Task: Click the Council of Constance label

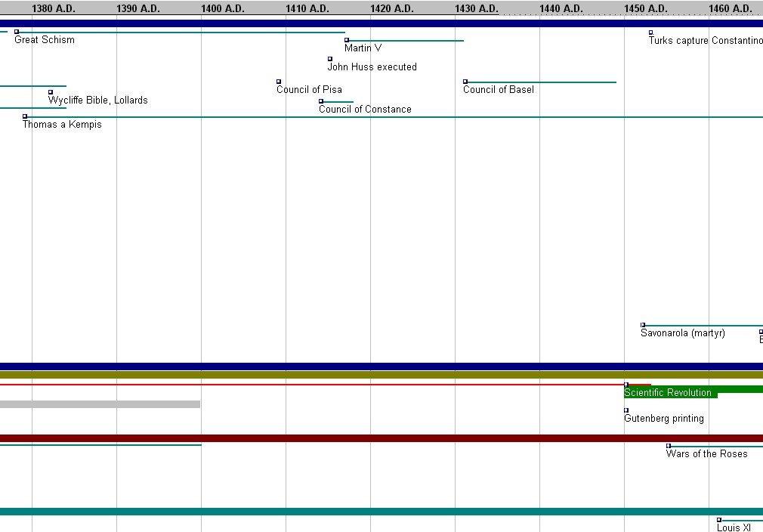Action: [x=365, y=110]
